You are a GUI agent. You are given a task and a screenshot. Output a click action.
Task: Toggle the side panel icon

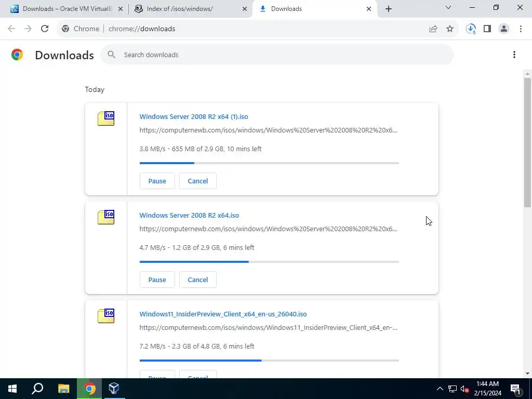click(x=487, y=29)
